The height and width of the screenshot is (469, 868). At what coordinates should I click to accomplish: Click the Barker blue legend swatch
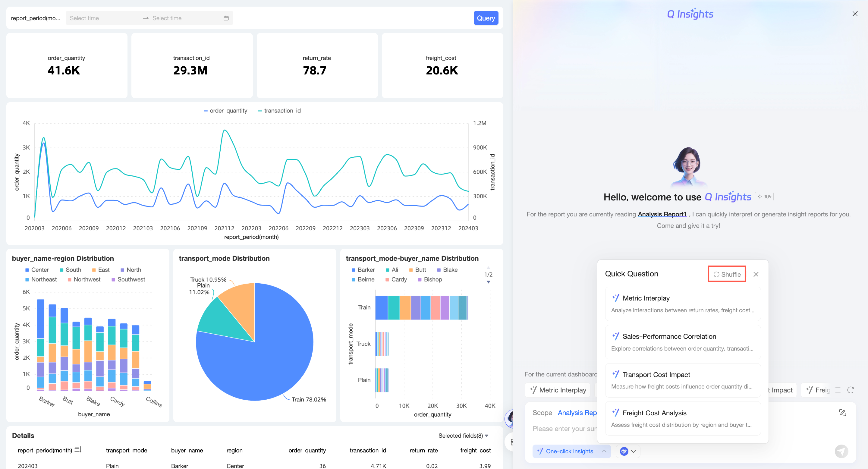[353, 270]
